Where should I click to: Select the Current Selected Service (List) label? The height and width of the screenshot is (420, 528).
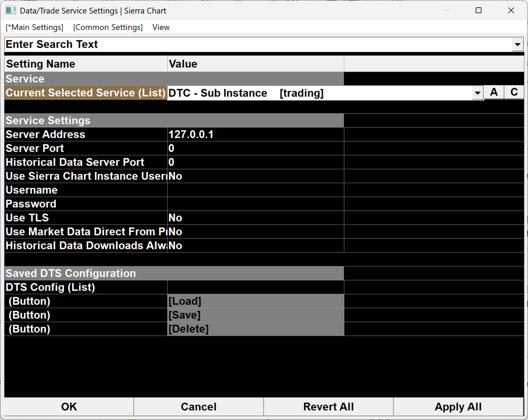(86, 93)
